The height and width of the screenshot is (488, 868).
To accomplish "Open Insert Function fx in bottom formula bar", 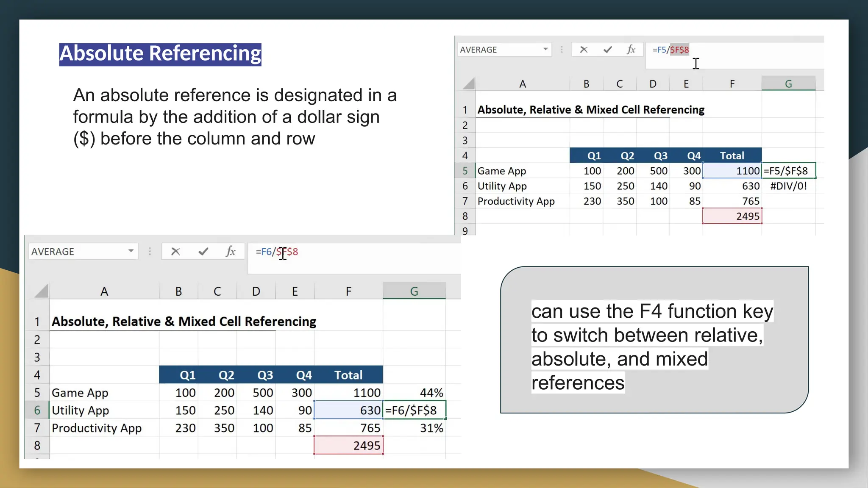I will 231,252.
